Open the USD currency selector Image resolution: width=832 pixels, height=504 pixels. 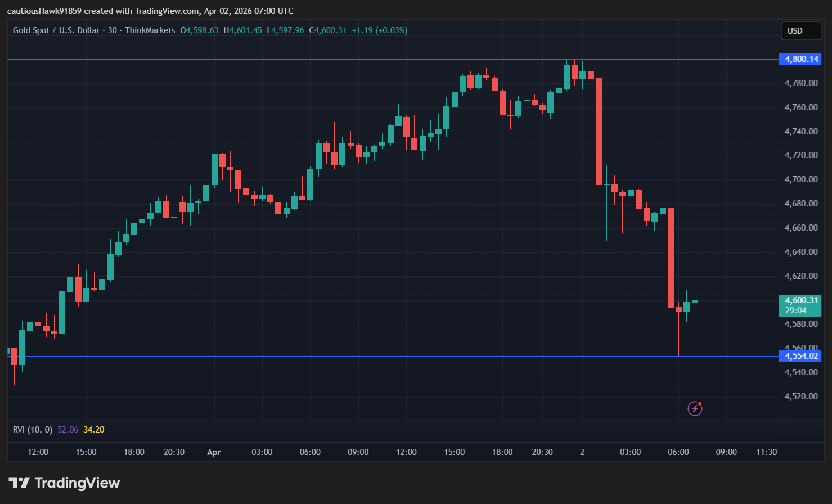[x=800, y=31]
